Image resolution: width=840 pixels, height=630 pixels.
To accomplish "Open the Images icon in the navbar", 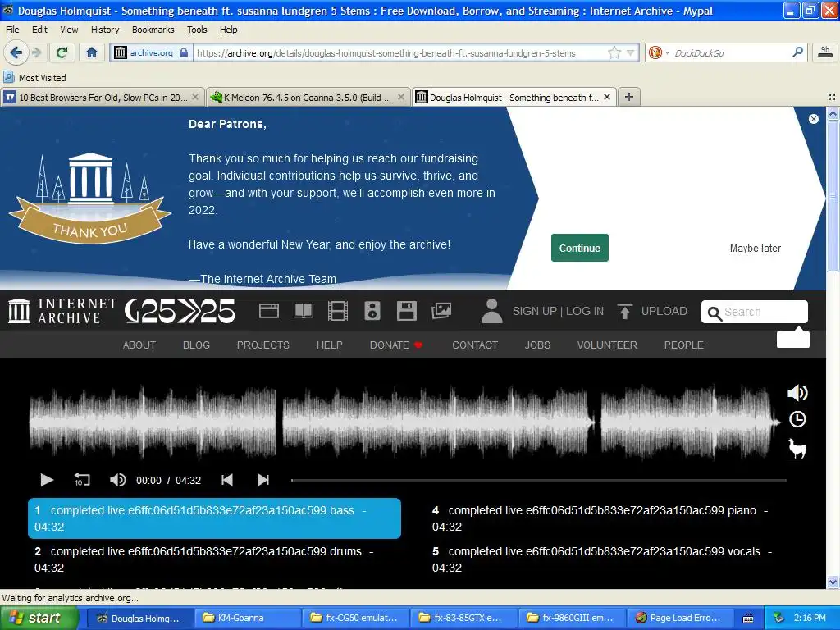I will [441, 311].
